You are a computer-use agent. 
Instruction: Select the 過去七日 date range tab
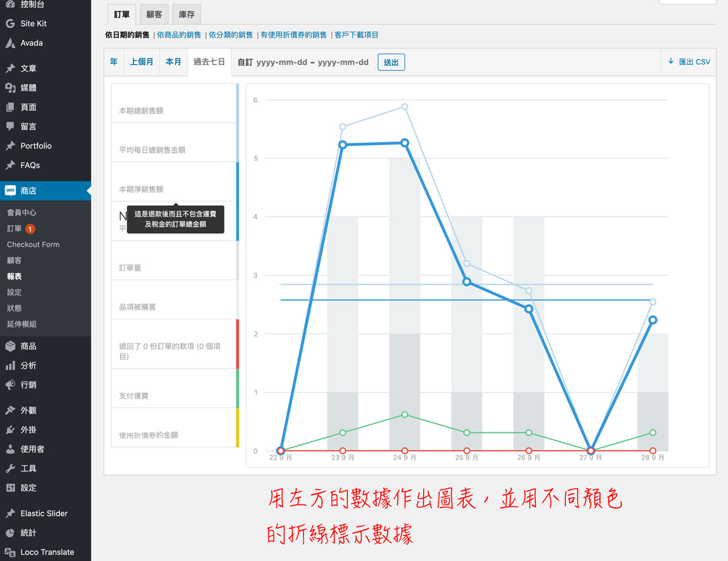point(209,62)
